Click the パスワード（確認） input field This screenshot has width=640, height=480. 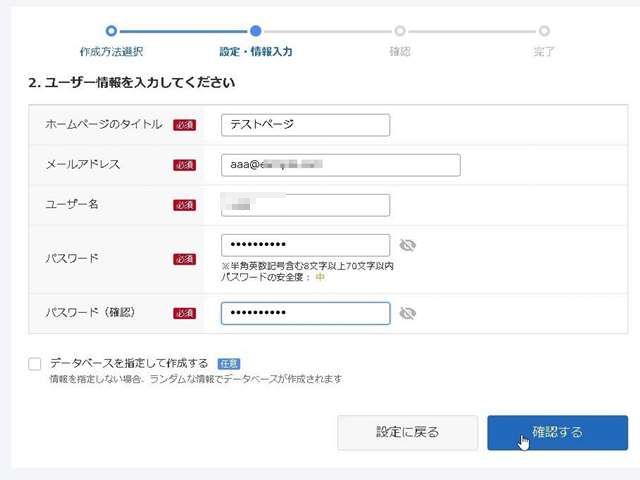(305, 313)
